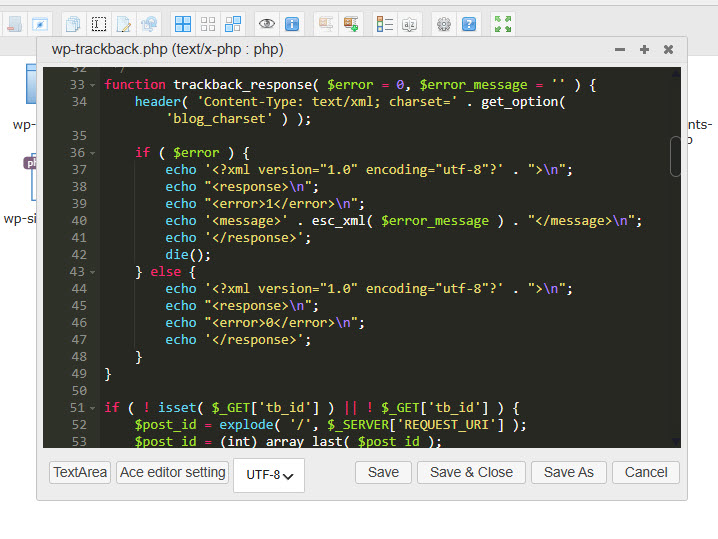Screen dimensions: 718x539
Task: Click $_SERVER['REQUEST_URI'] on line 52
Action: tap(415, 425)
